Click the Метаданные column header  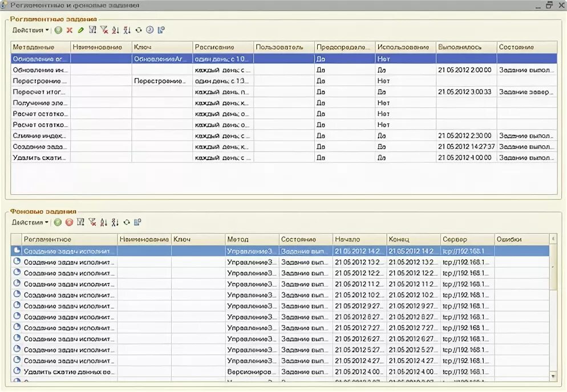tap(40, 47)
